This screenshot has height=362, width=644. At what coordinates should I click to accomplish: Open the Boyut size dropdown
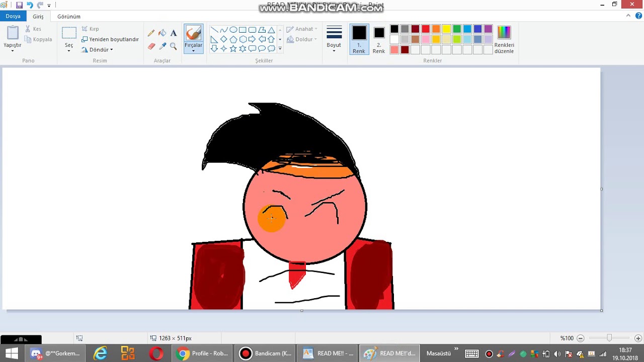(334, 39)
